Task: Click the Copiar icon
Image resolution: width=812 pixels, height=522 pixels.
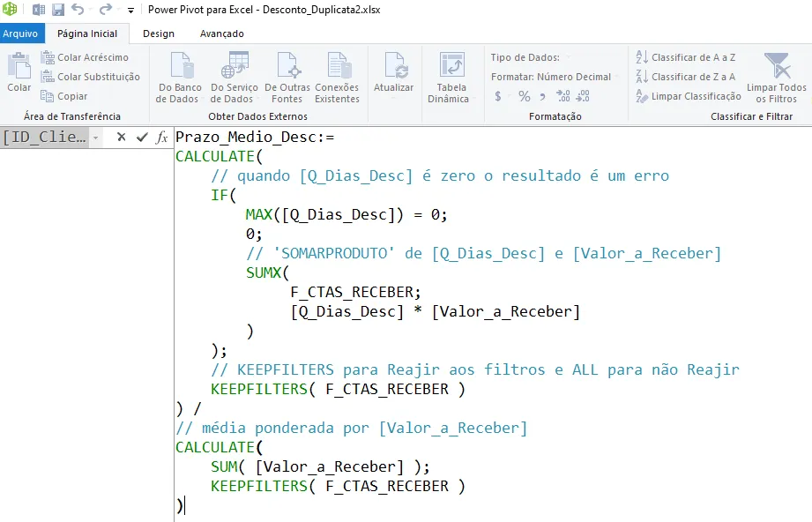Action: click(x=47, y=96)
